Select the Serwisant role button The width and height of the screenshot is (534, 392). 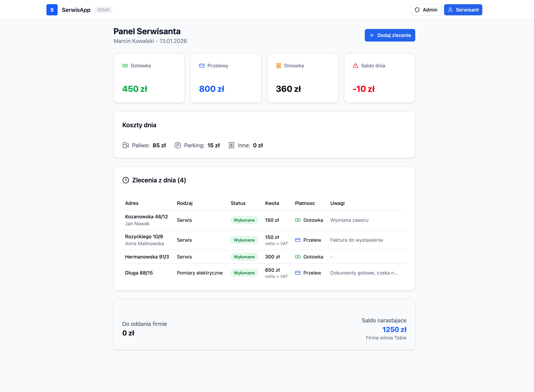[463, 10]
